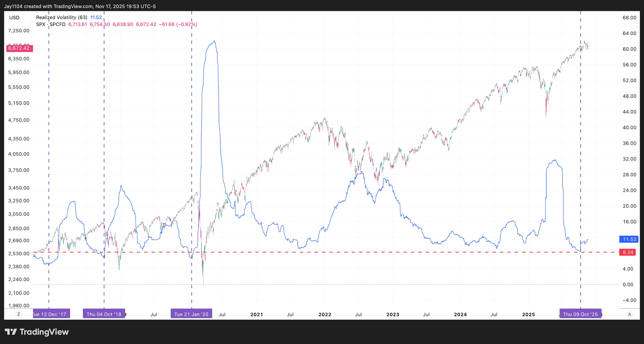Click the 2022 label on time axis

[325, 314]
